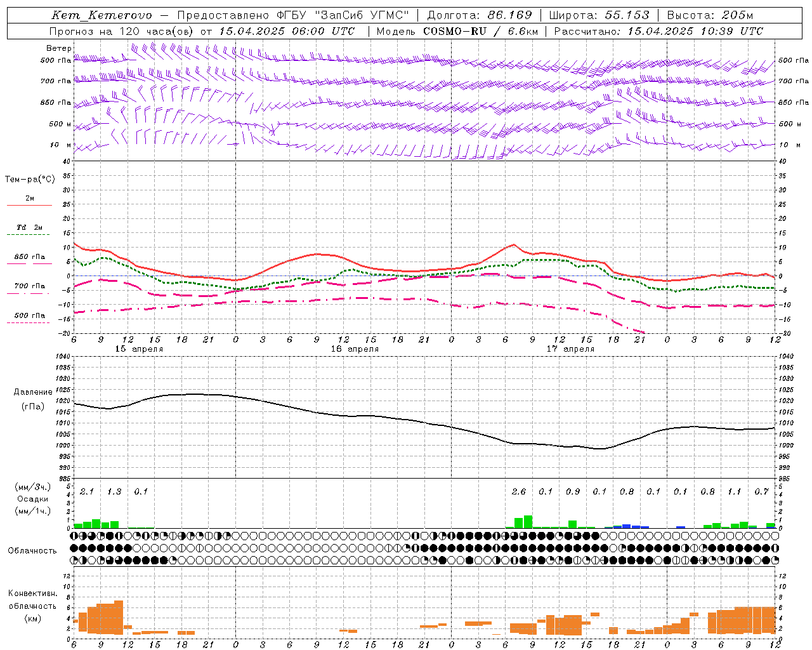Click the 500 м wind level label on left
The image size is (812, 650).
click(60, 124)
